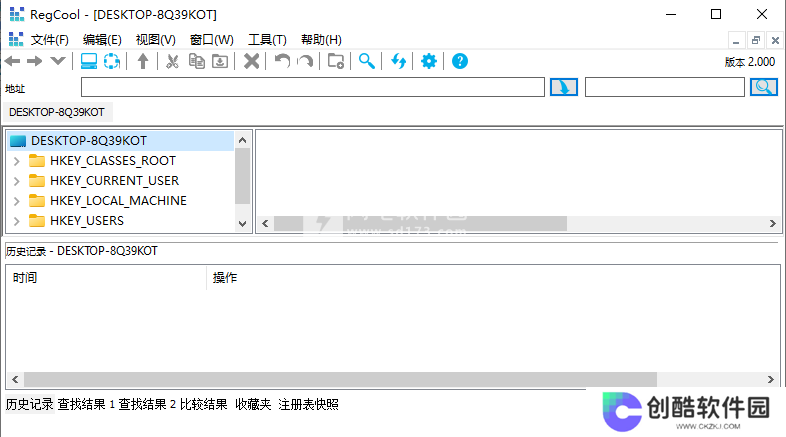This screenshot has width=786, height=437.
Task: Switch to the 查找结果 2 tab
Action: click(147, 404)
